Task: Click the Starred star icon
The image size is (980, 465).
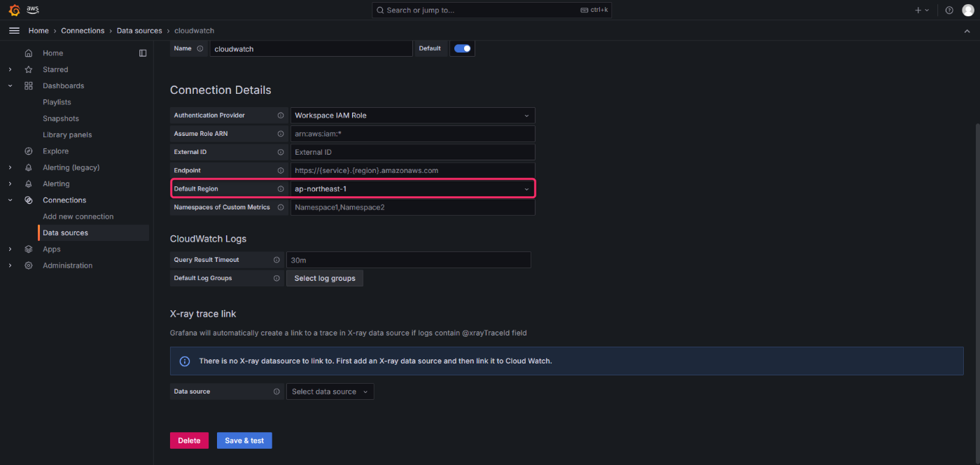Action: coord(29,69)
